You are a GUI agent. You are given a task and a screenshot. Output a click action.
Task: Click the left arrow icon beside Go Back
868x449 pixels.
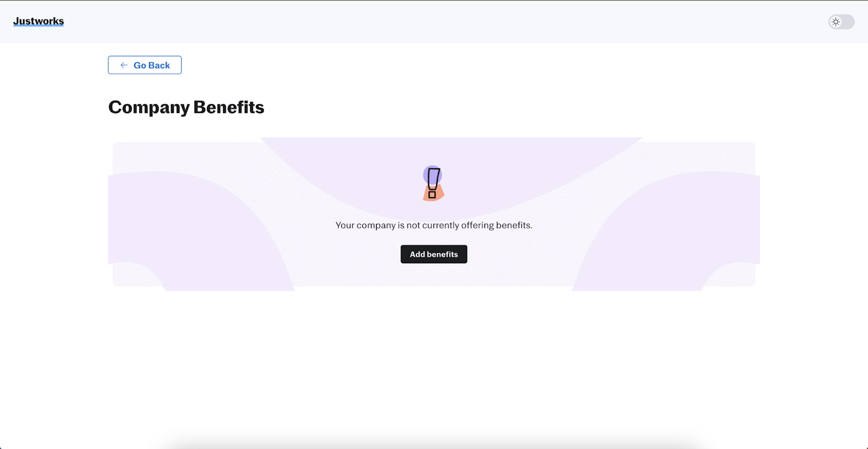124,65
